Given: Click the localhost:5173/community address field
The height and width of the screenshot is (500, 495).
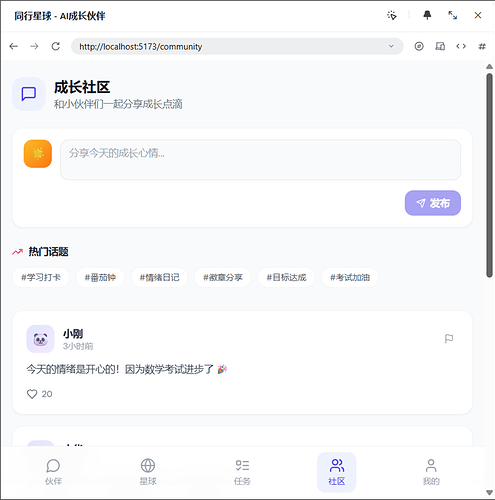Looking at the screenshot, I should [237, 46].
